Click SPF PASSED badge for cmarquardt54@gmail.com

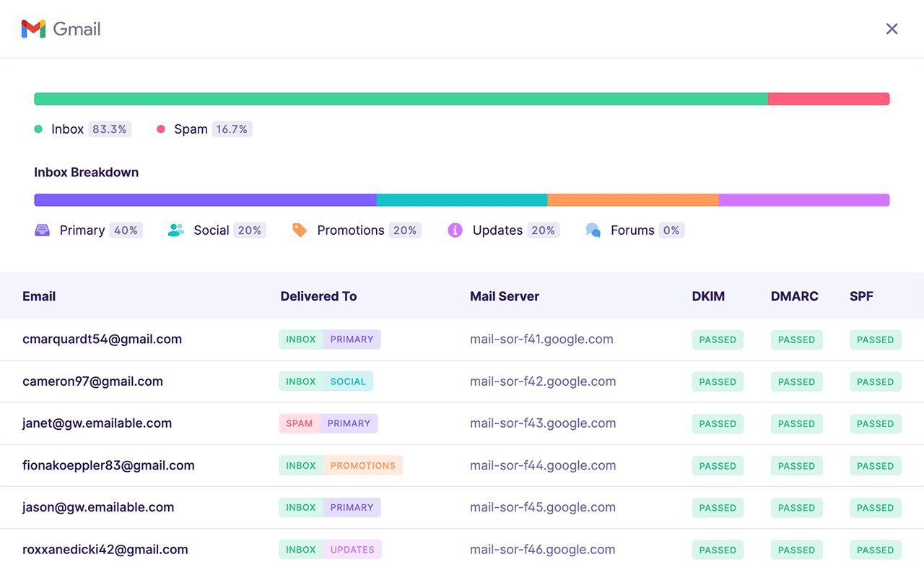[876, 340]
